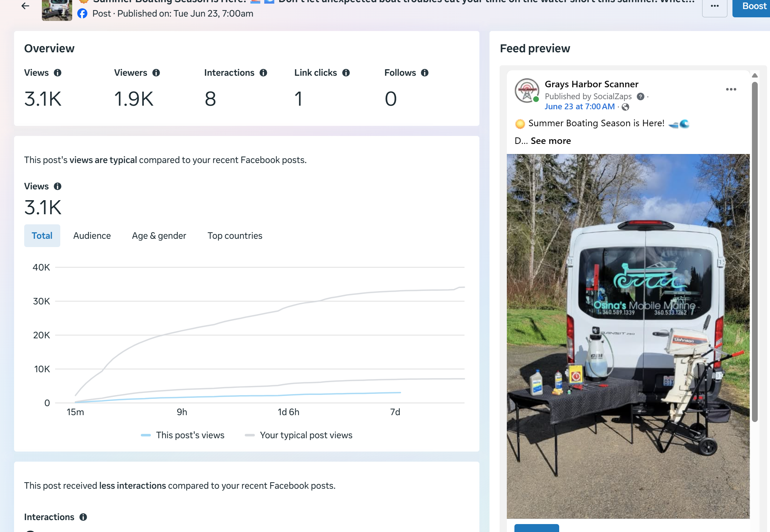
Task: Click the Grays Harbor Scanner profile picture
Action: pos(527,90)
